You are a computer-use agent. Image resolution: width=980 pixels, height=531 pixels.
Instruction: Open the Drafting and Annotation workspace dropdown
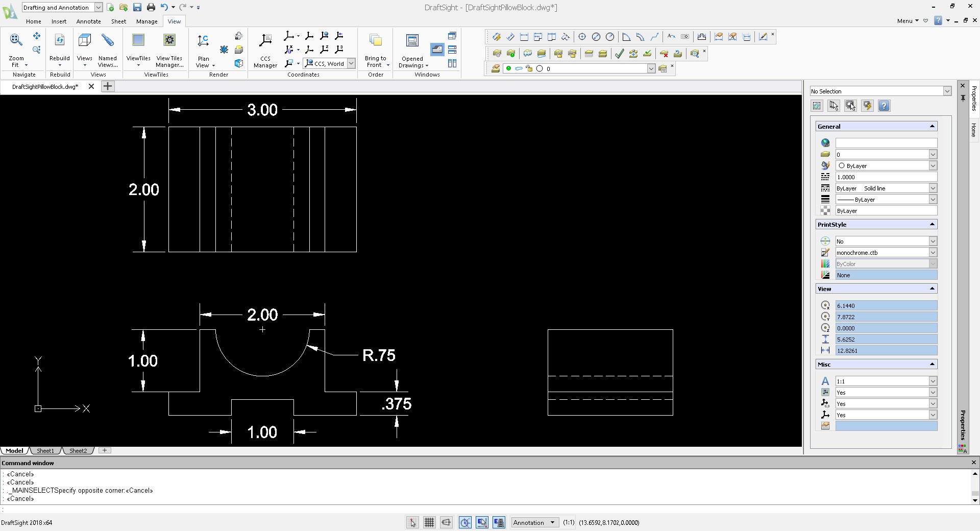pos(98,8)
